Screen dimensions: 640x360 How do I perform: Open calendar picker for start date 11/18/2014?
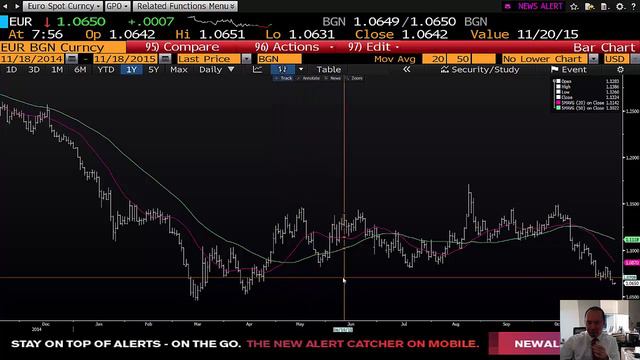pyautogui.click(x=71, y=59)
